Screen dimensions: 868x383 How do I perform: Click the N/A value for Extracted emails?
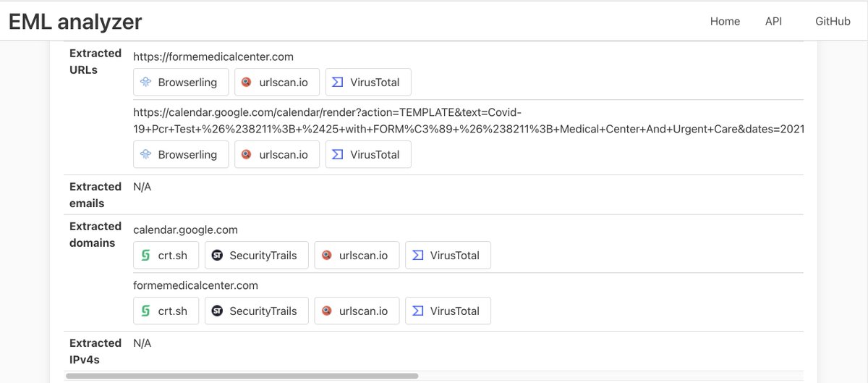142,187
